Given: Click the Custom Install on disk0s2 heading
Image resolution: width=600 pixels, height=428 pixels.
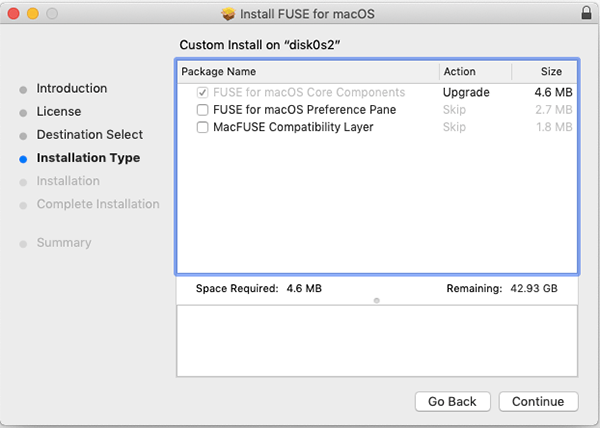Looking at the screenshot, I should 260,45.
